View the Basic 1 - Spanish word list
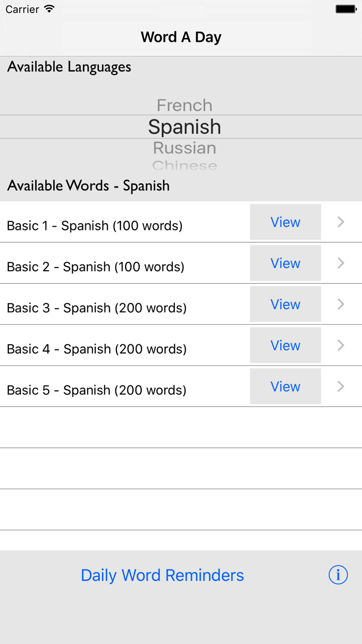This screenshot has width=362, height=644. tap(285, 222)
